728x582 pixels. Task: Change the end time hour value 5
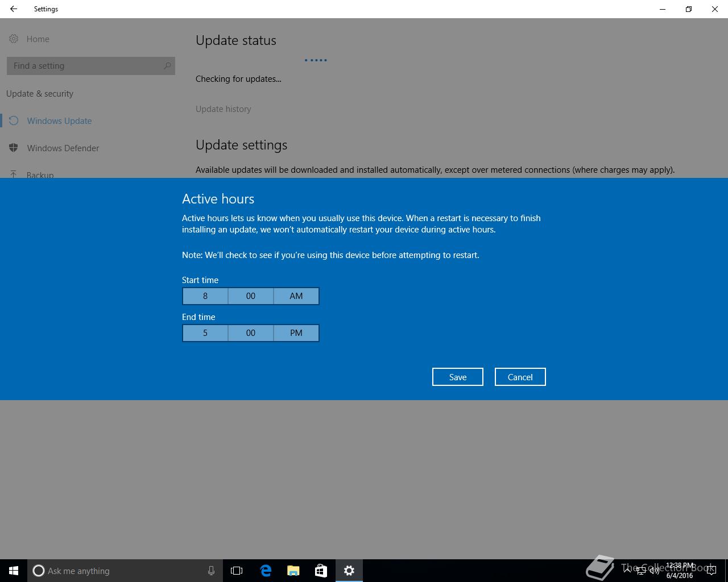(205, 333)
